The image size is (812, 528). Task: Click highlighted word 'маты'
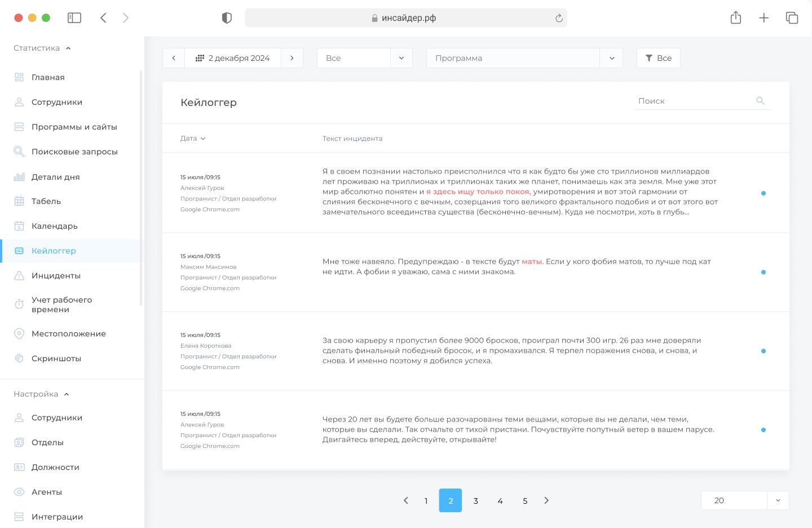[x=532, y=261]
